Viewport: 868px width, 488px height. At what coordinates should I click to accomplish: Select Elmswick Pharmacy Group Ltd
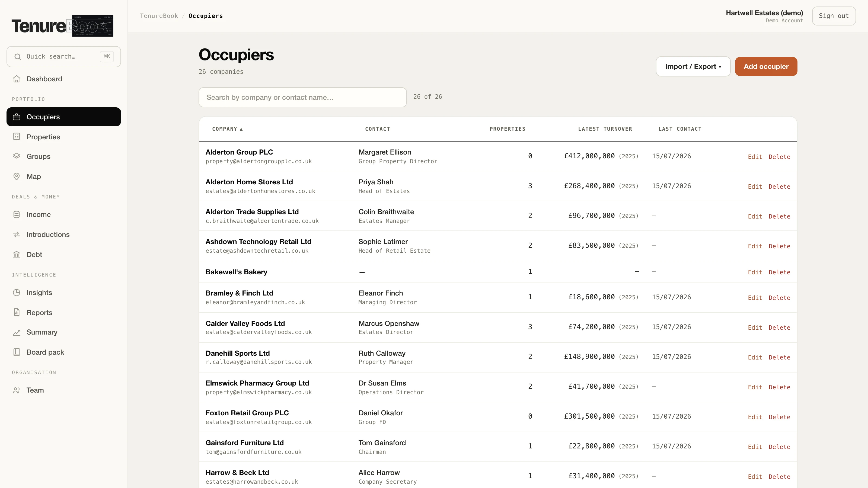[257, 383]
